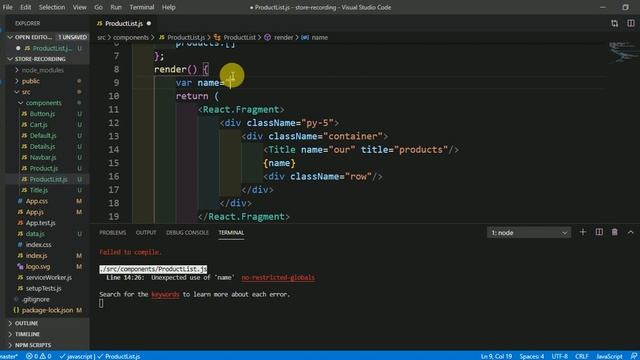Open serviceWorker.js file
The image size is (640, 360).
coord(49,278)
